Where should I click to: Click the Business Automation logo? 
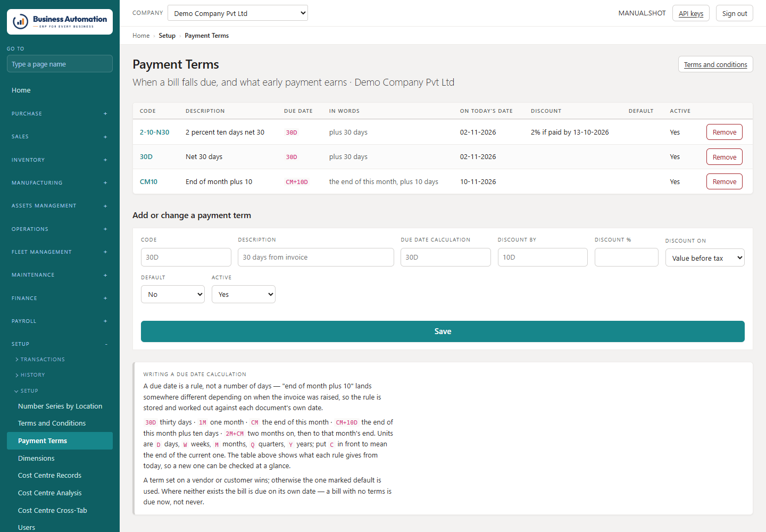[x=60, y=22]
